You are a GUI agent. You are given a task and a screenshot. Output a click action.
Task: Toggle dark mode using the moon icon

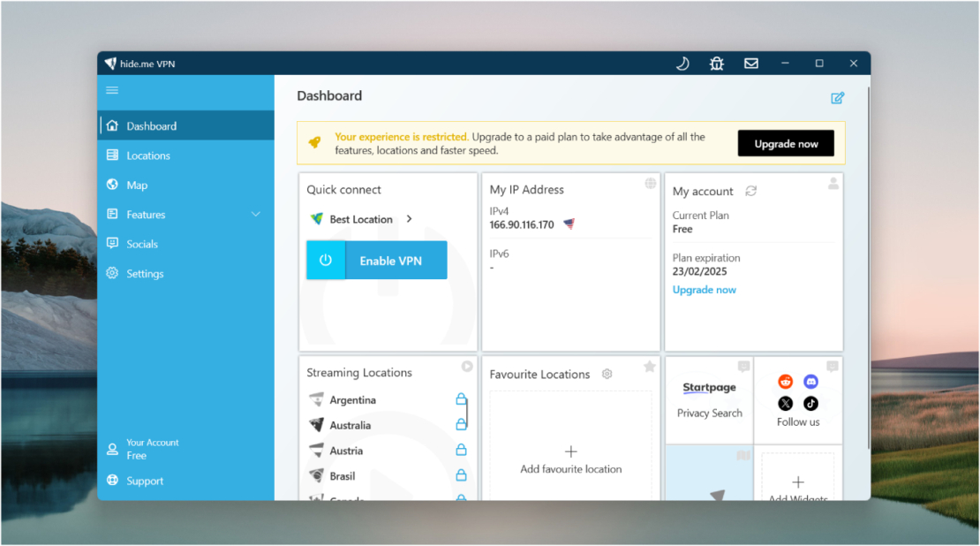[681, 63]
